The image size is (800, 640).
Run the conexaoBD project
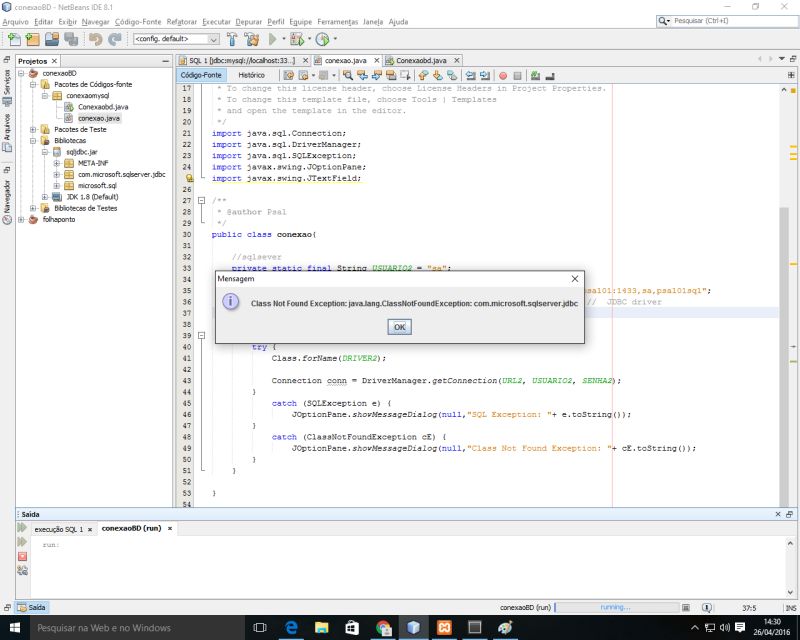[274, 39]
